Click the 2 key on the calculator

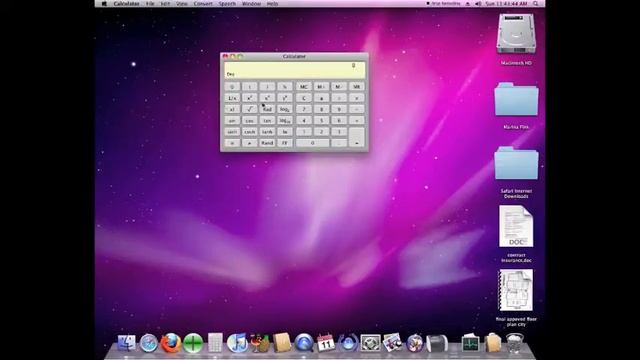[321, 131]
